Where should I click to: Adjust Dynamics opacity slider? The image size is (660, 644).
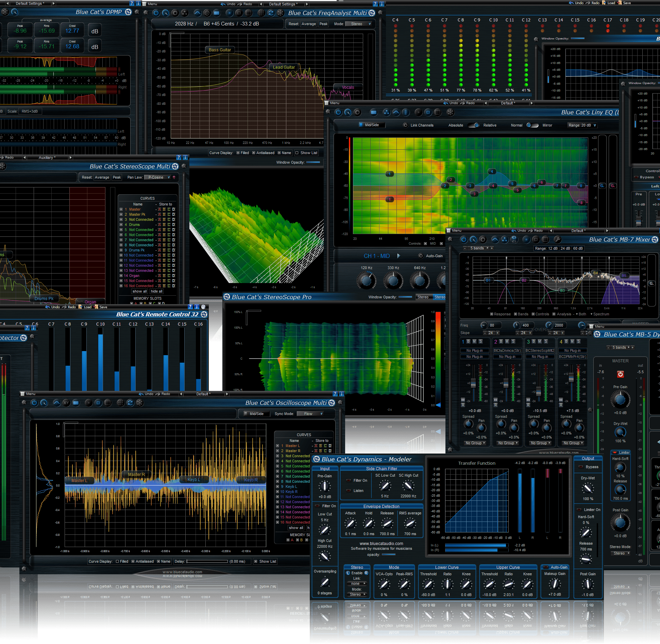pos(389,555)
